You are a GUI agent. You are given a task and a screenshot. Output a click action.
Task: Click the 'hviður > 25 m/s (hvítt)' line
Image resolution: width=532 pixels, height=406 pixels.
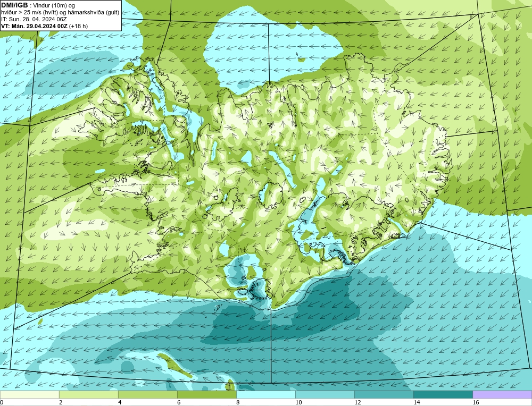[x=30, y=13]
